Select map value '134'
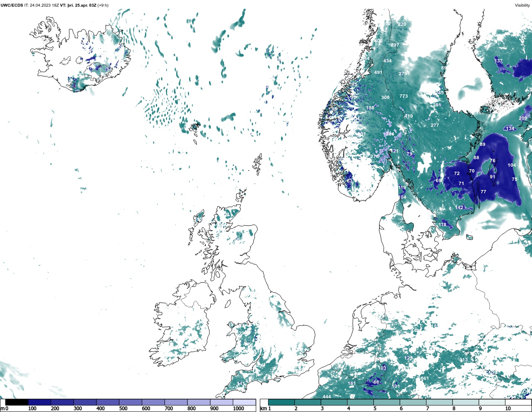The width and height of the screenshot is (532, 412). click(x=510, y=128)
